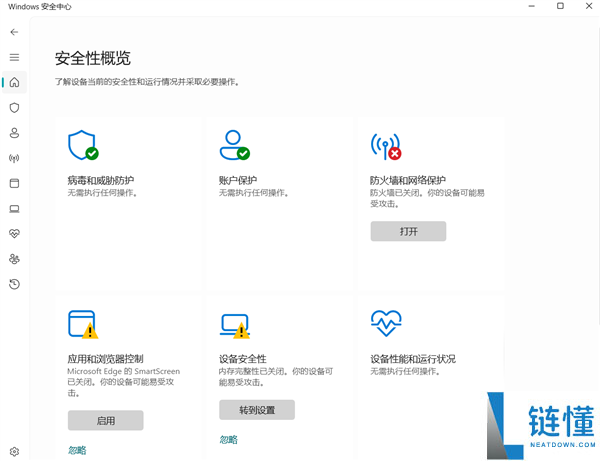Open 设备性能和运行状况 heading
This screenshot has width=600, height=461.
click(x=413, y=359)
